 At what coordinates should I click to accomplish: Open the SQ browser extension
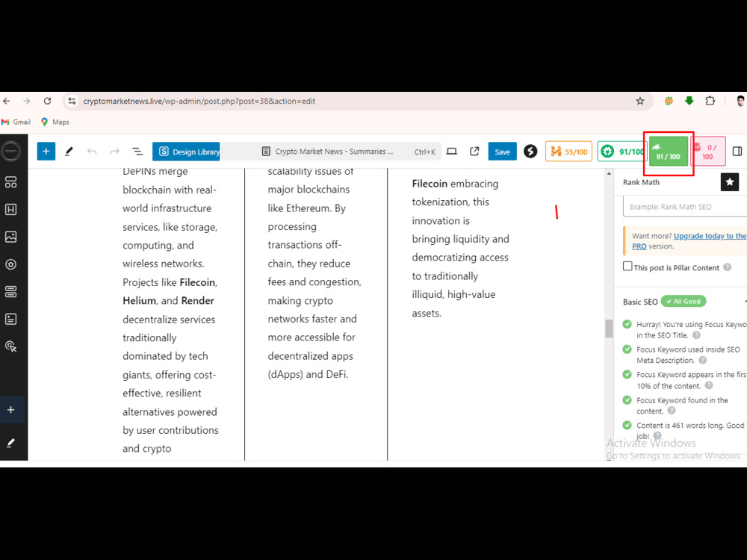pyautogui.click(x=669, y=101)
